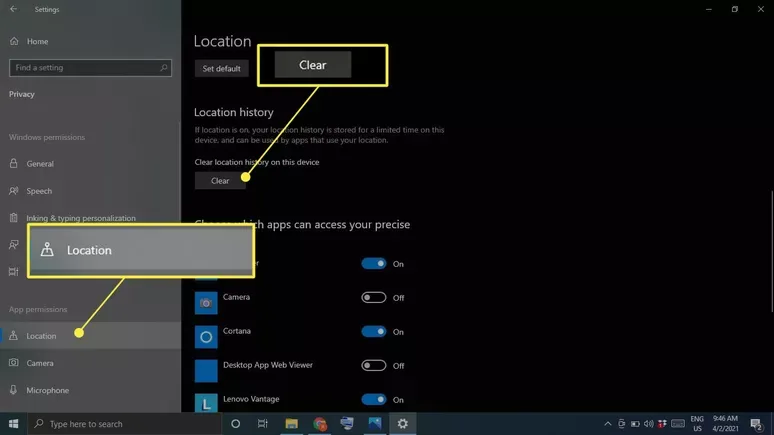
Task: Open General via its lock icon
Action: (14, 163)
